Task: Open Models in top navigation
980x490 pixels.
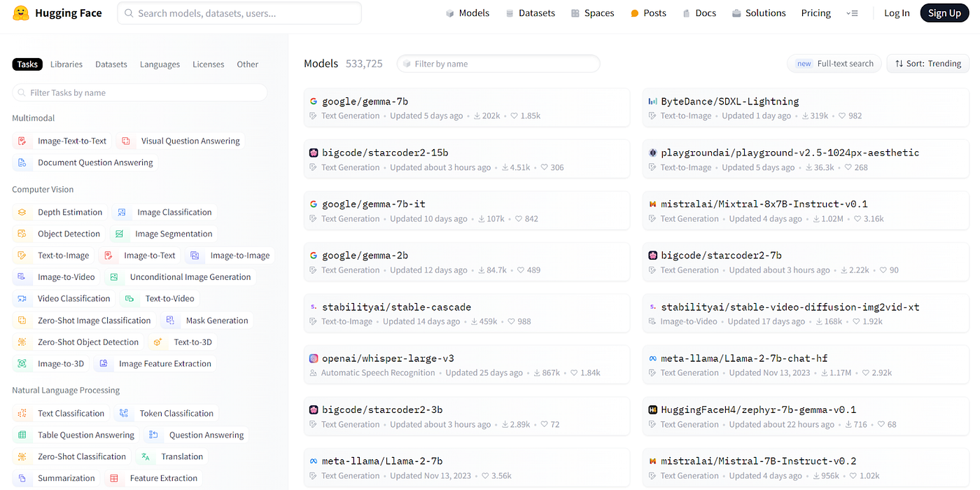Action: coord(468,13)
